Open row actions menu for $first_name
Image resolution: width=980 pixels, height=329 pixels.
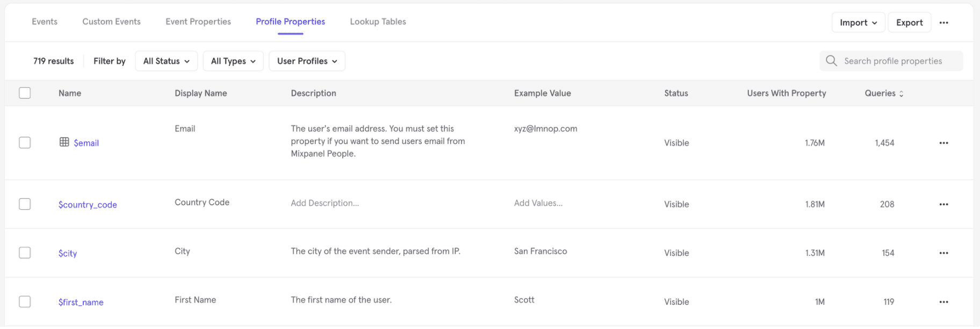point(943,302)
